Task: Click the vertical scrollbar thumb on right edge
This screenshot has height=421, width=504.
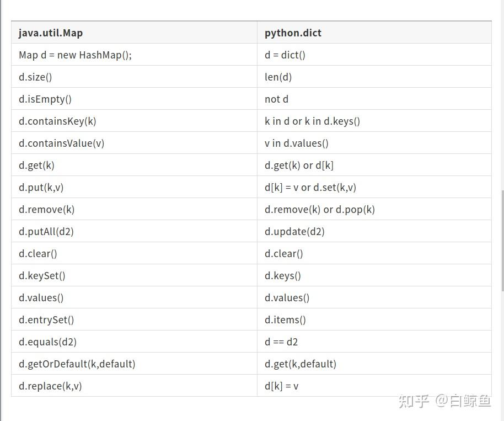Action: (x=502, y=241)
